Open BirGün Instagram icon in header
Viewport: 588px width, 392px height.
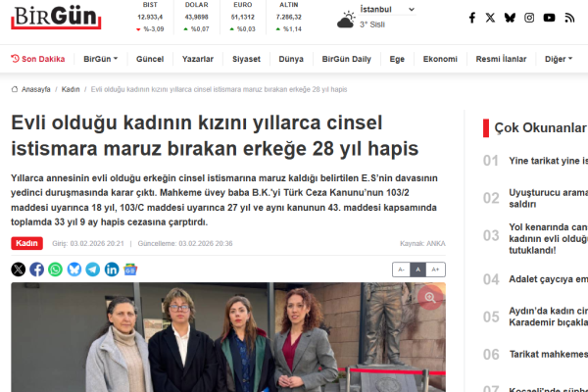[x=529, y=18]
